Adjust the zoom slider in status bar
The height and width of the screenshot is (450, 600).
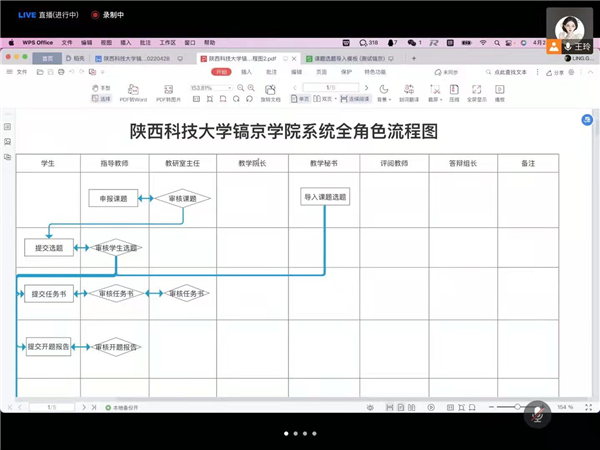517,407
